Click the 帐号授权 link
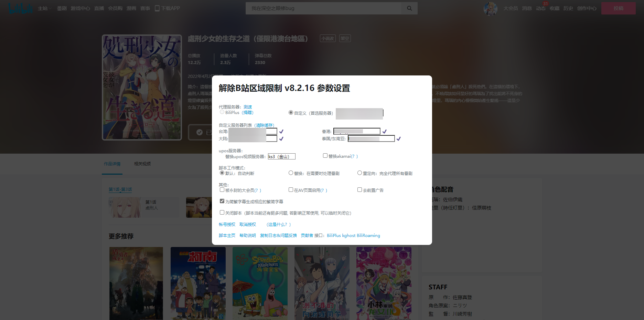 (x=227, y=225)
